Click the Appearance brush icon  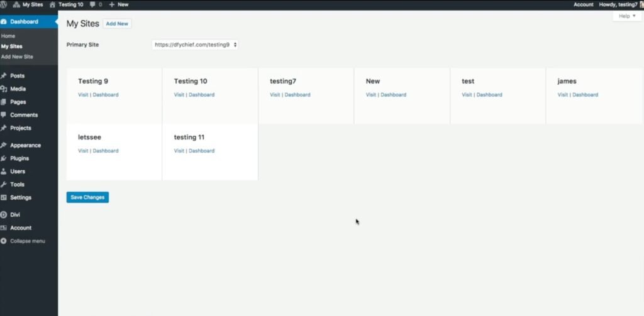tap(4, 145)
